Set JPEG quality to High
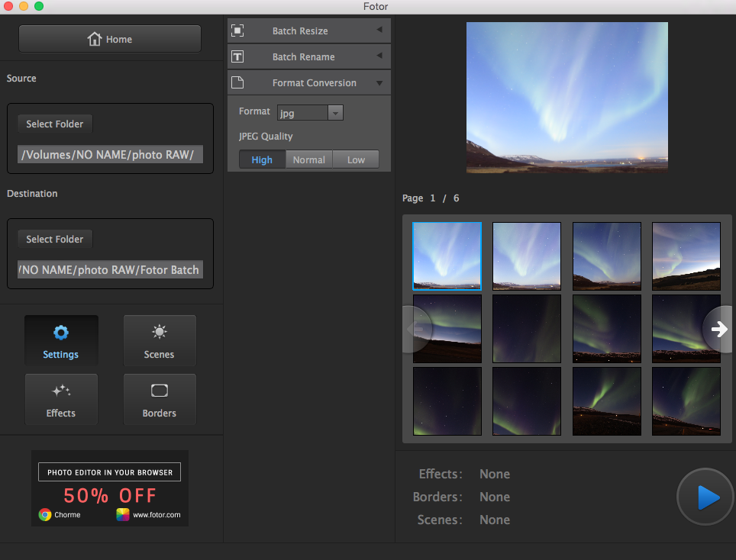736x560 pixels. (262, 159)
